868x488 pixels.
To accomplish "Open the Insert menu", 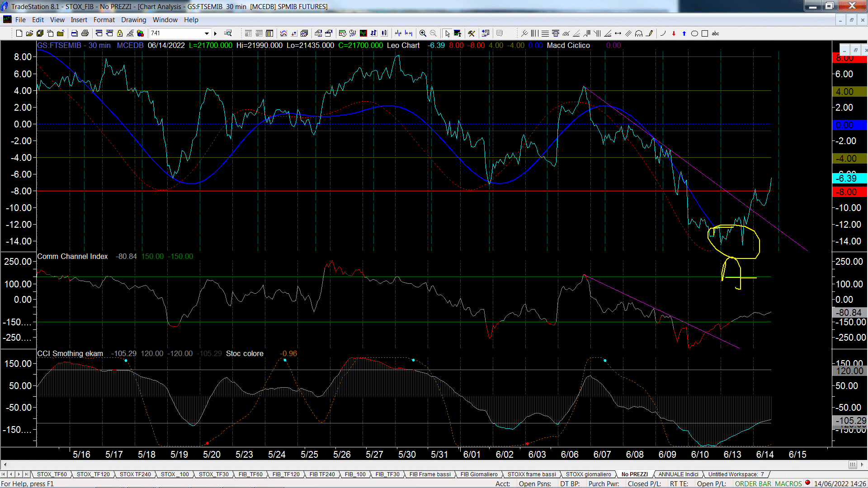I will click(x=79, y=20).
